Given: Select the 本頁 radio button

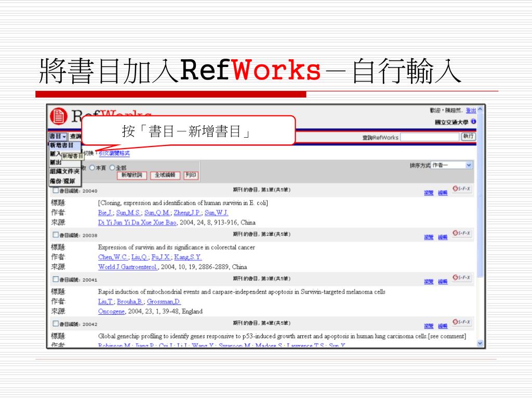Looking at the screenshot, I should [92, 168].
